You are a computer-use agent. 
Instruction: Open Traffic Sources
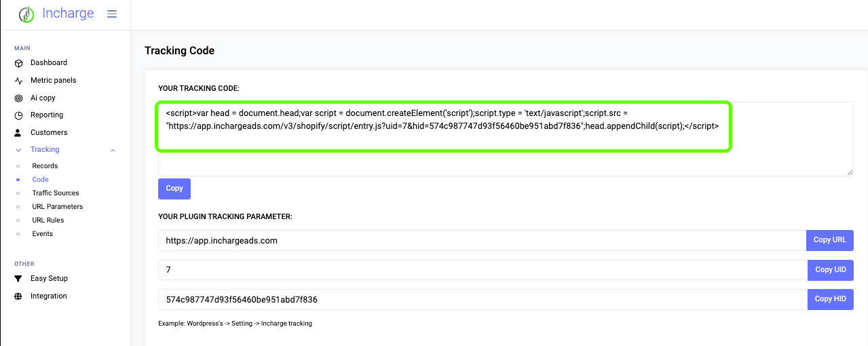point(56,193)
